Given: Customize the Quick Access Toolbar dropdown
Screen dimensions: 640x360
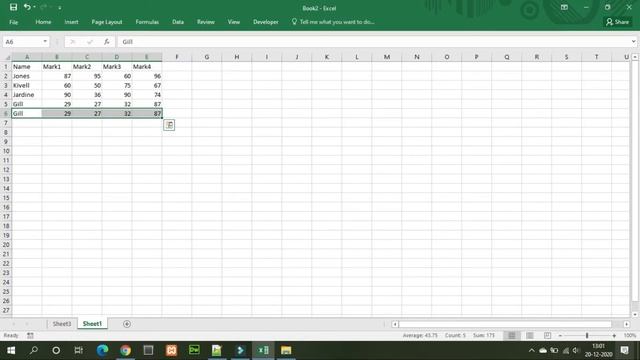Looking at the screenshot, I should 60,7.
